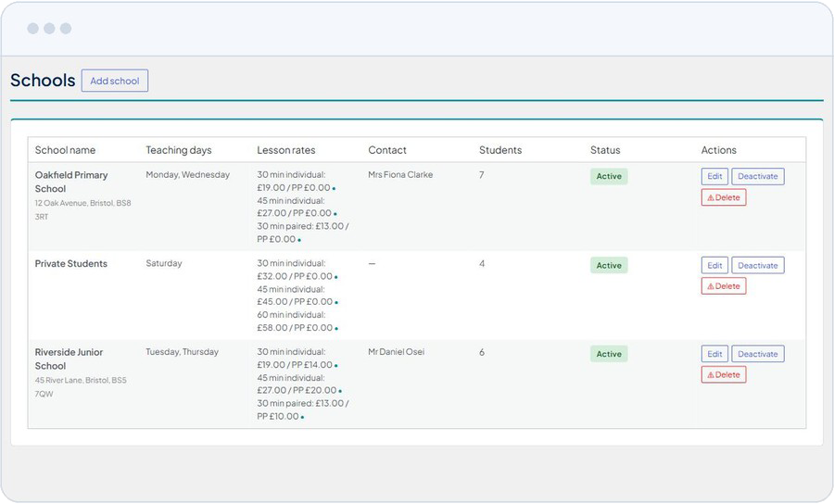The width and height of the screenshot is (834, 504).
Task: Click the Students column header
Action: (x=500, y=150)
